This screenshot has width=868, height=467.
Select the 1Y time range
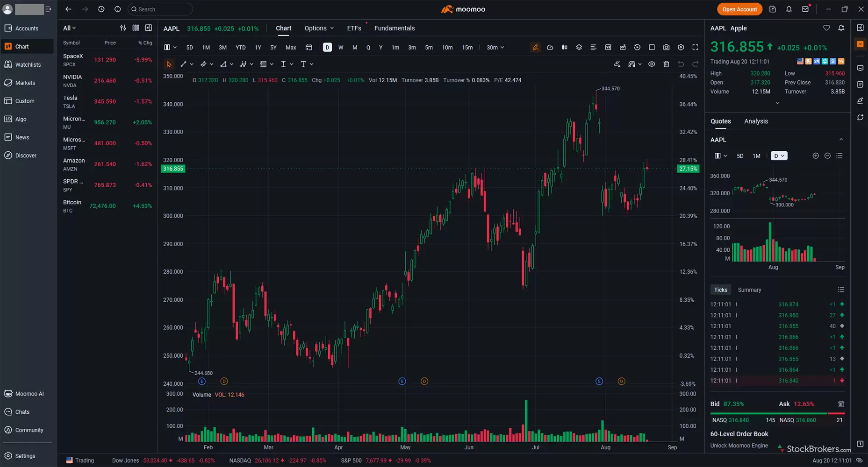click(x=258, y=47)
